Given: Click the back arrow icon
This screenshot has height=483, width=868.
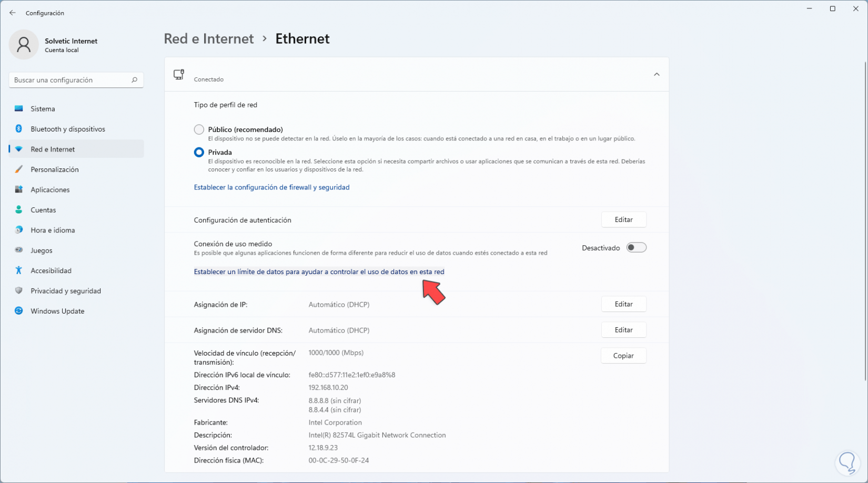Looking at the screenshot, I should click(13, 13).
